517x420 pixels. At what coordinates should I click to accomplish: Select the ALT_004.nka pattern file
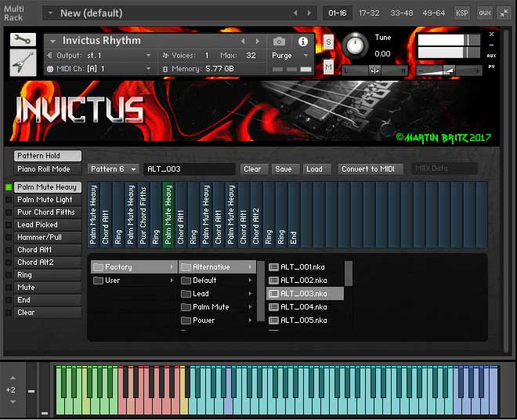tap(302, 307)
